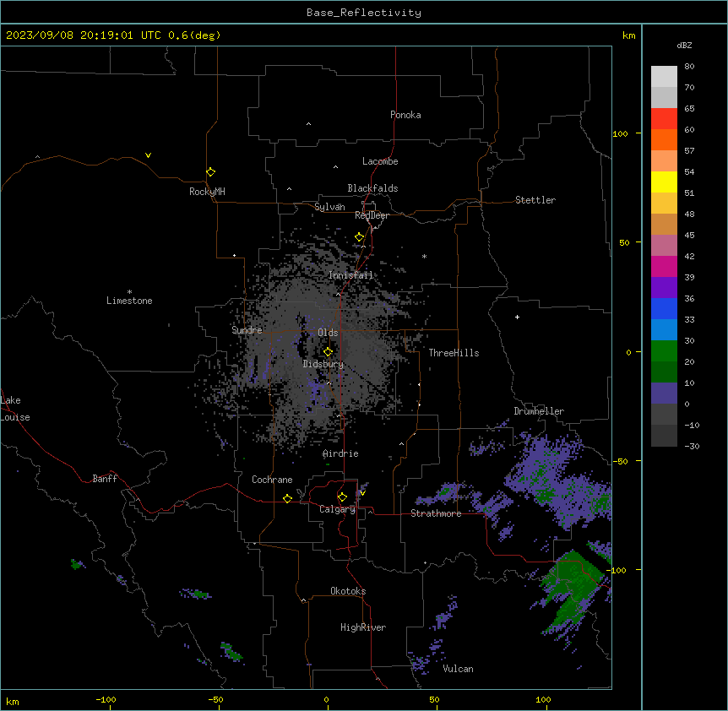The image size is (728, 711).
Task: Click the magenta swatch between 42 and 39 dBZ
Action: click(x=664, y=266)
